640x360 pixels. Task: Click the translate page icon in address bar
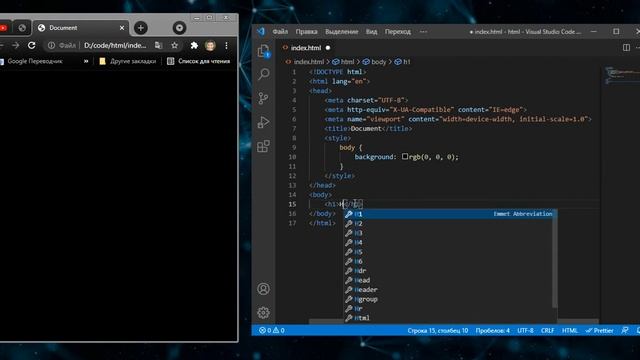[x=159, y=45]
